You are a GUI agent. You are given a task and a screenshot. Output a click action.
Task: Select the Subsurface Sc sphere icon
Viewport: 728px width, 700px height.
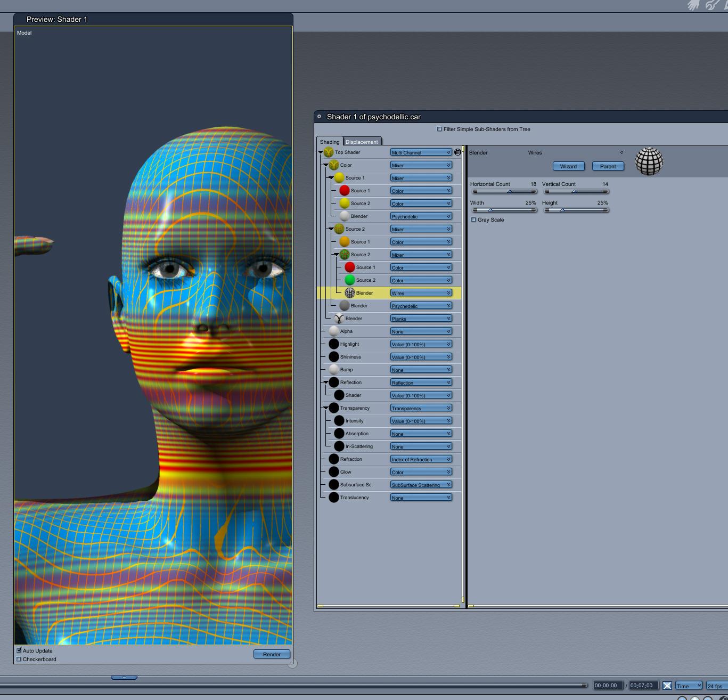point(334,485)
